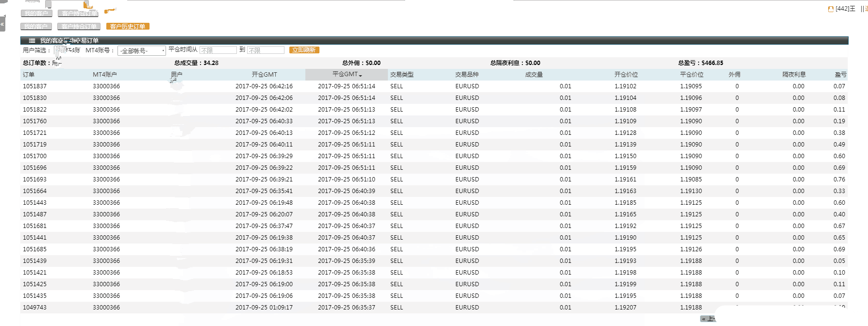This screenshot has height=326, width=868.
Task: Click the sort arrow next to 平仓GMT
Action: (360, 76)
